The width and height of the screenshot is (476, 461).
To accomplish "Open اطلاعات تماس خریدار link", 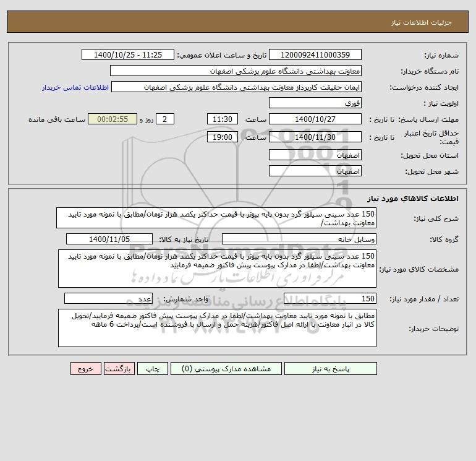I will (x=75, y=87).
